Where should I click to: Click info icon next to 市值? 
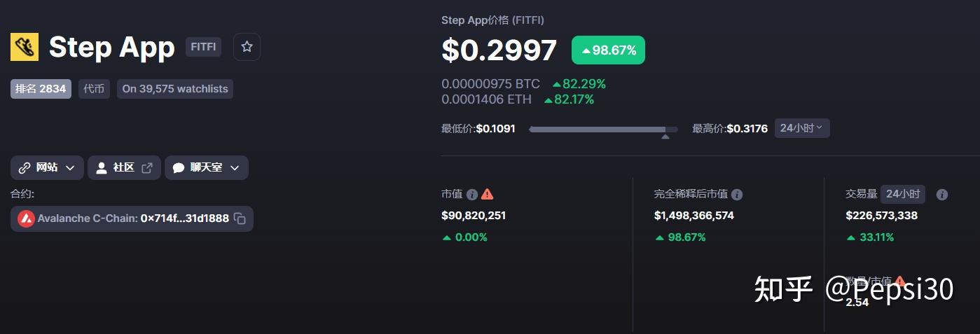[472, 195]
